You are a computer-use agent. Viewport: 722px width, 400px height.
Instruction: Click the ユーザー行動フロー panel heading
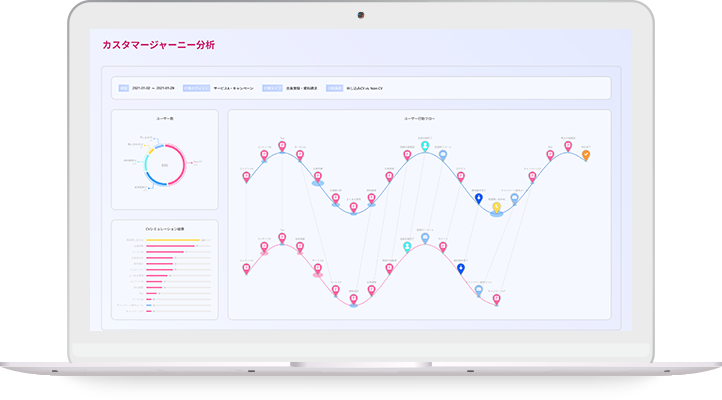coord(418,119)
